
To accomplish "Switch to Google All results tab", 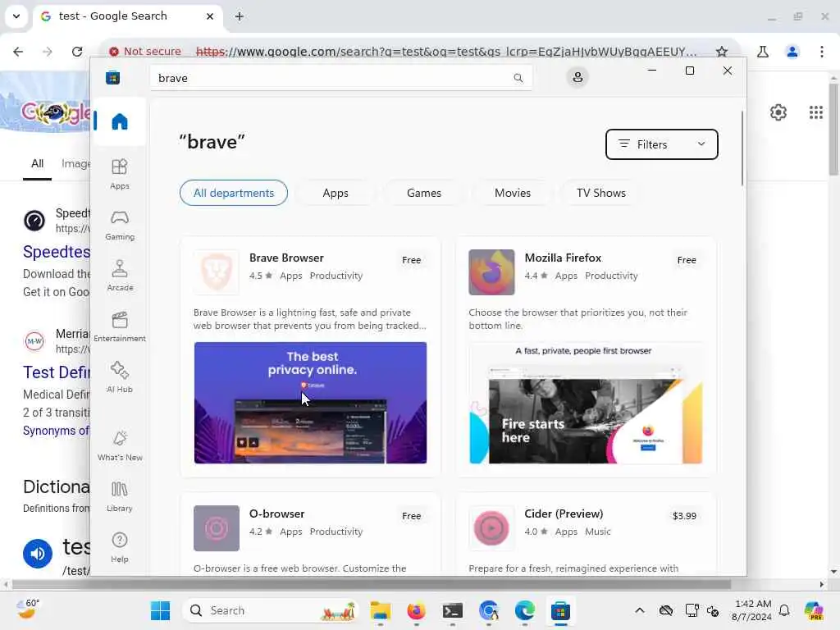I will (x=37, y=164).
